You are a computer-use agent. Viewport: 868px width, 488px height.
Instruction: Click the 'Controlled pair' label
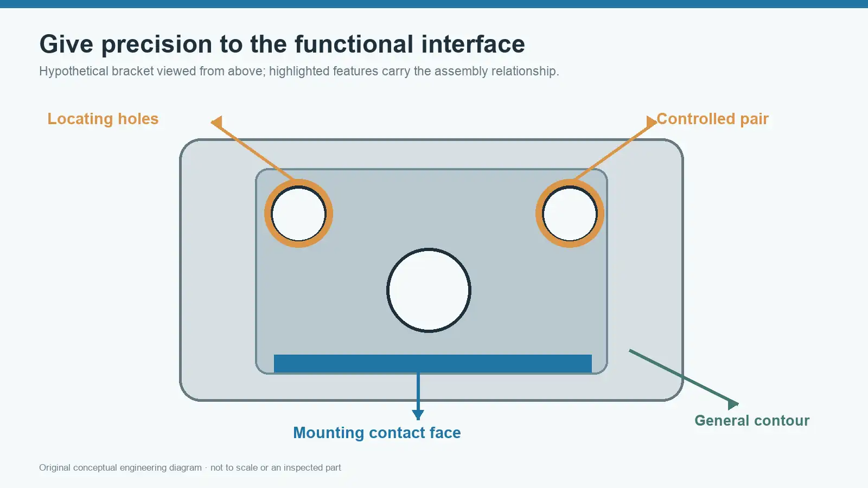tap(713, 119)
